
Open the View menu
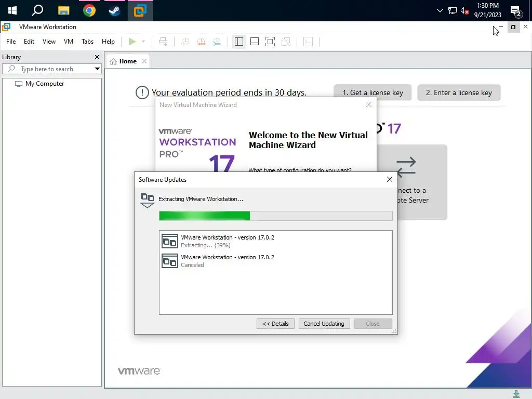49,42
